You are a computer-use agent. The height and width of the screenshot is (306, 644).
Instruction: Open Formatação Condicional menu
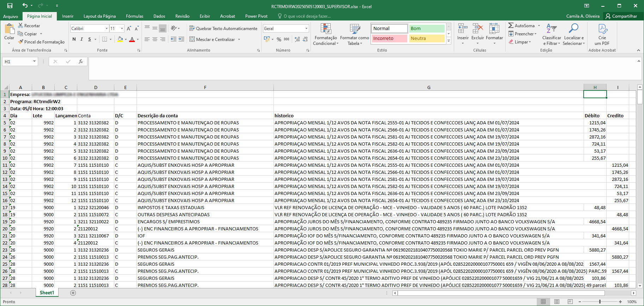click(x=326, y=34)
